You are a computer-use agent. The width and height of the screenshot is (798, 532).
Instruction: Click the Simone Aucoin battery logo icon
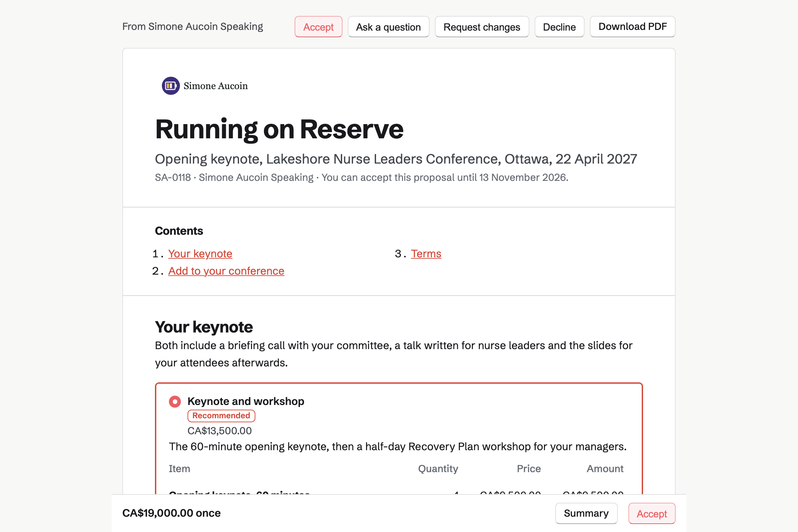171,86
